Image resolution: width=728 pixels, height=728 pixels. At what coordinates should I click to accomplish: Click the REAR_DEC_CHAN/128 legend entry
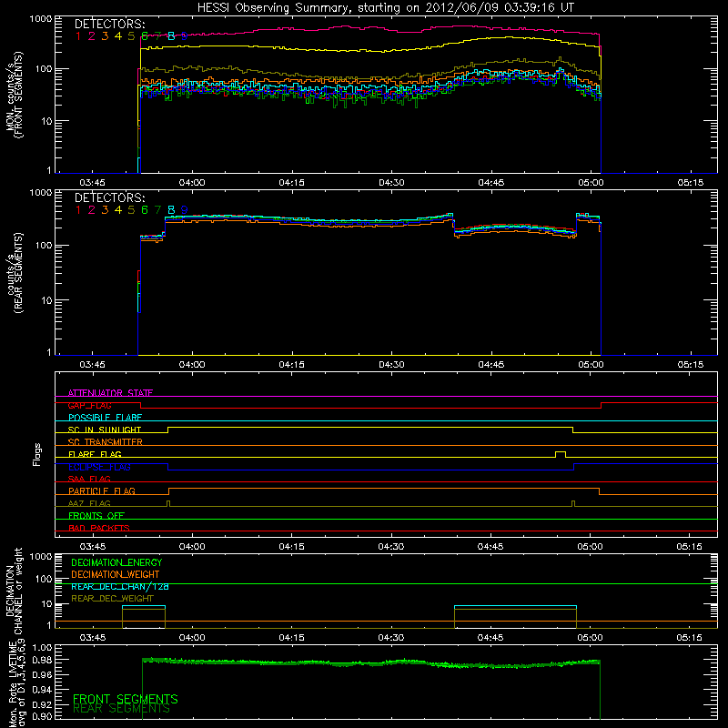click(x=120, y=587)
